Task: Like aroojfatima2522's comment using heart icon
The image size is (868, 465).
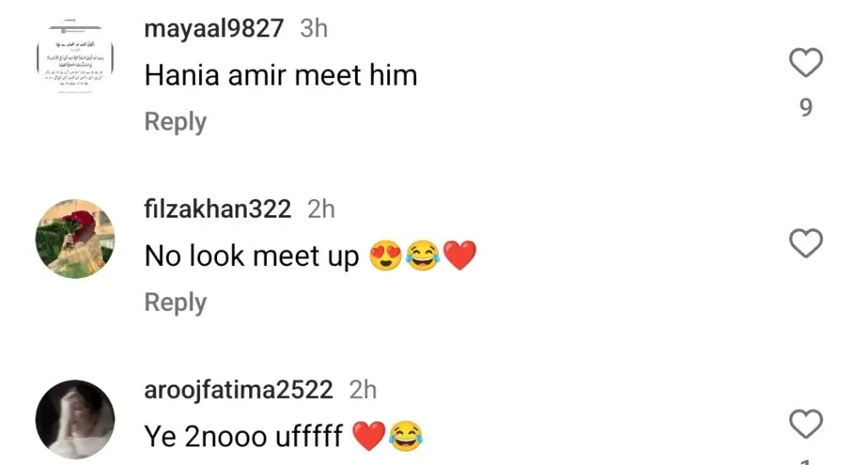Action: pyautogui.click(x=805, y=423)
